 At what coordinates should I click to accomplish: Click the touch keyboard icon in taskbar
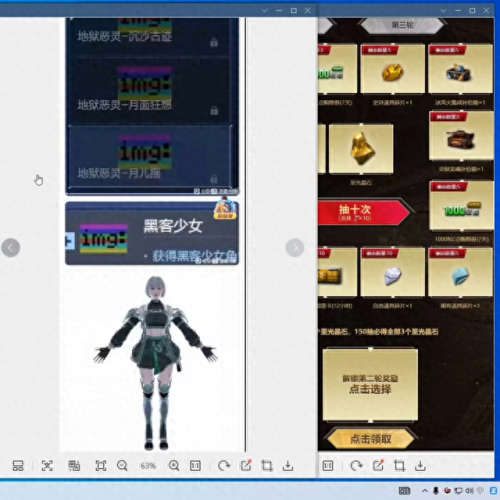click(x=404, y=491)
